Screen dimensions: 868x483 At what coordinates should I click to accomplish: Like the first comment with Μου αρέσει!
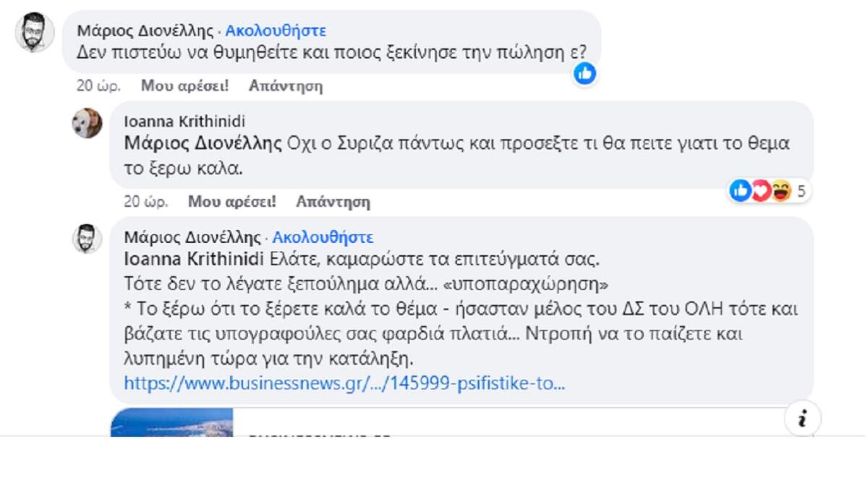point(184,86)
